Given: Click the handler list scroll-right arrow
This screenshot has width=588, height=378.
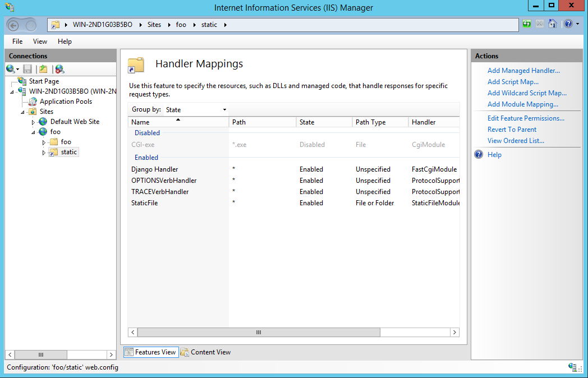Looking at the screenshot, I should tap(454, 332).
